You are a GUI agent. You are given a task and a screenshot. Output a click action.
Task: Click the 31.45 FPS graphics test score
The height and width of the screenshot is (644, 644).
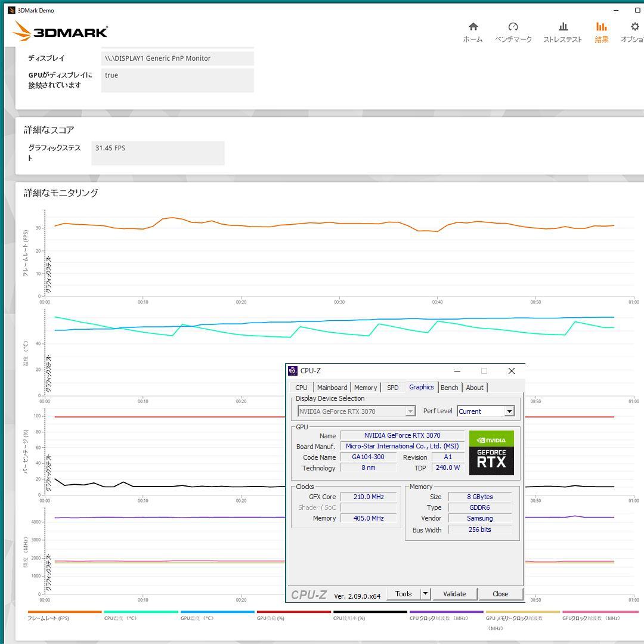pyautogui.click(x=157, y=153)
